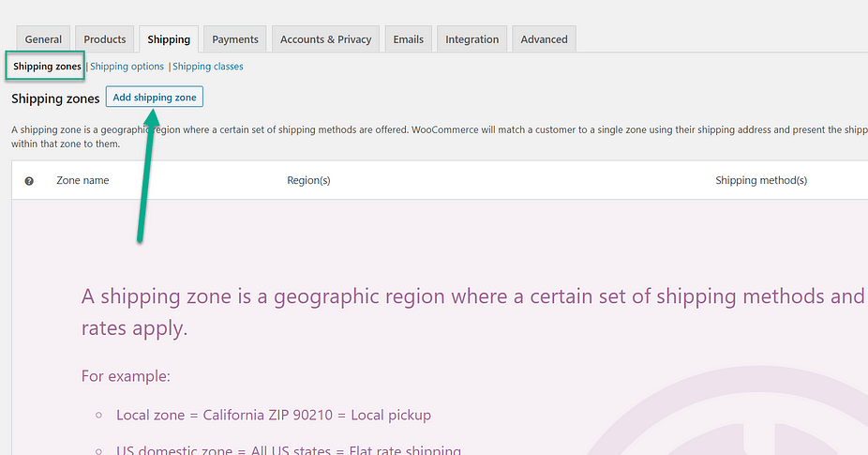Click the Shipping zones page heading
Image resolution: width=868 pixels, height=455 pixels.
click(x=55, y=99)
